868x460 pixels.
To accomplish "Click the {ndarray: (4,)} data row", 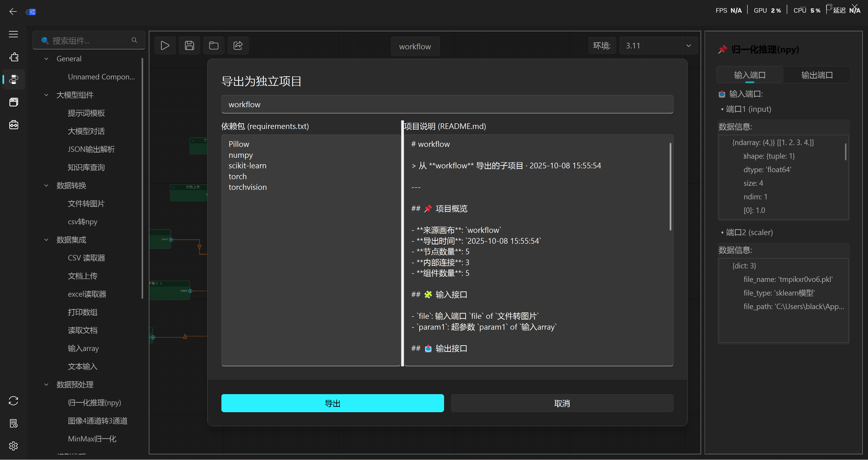I will pyautogui.click(x=773, y=142).
